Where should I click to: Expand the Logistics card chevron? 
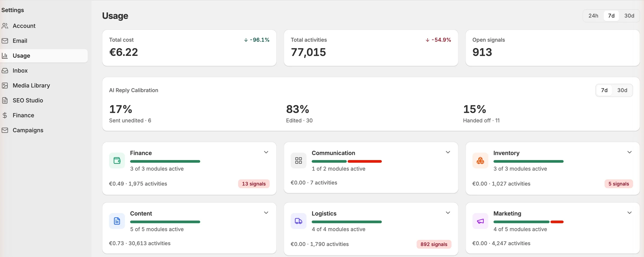(448, 213)
